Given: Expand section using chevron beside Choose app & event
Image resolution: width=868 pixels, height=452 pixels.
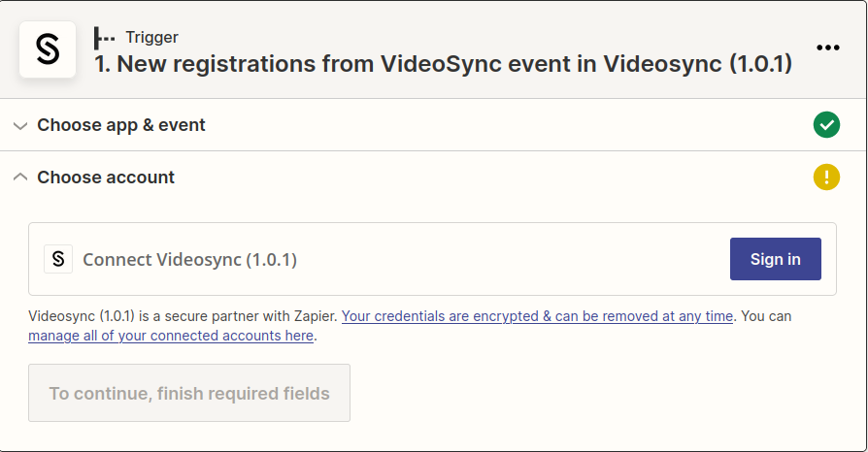Looking at the screenshot, I should tap(20, 126).
